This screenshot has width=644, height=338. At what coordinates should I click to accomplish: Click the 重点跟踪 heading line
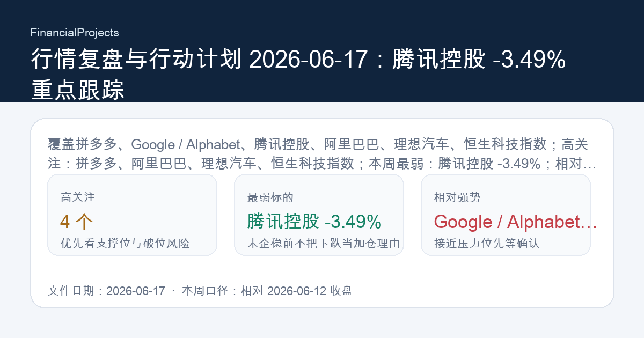coord(77,90)
